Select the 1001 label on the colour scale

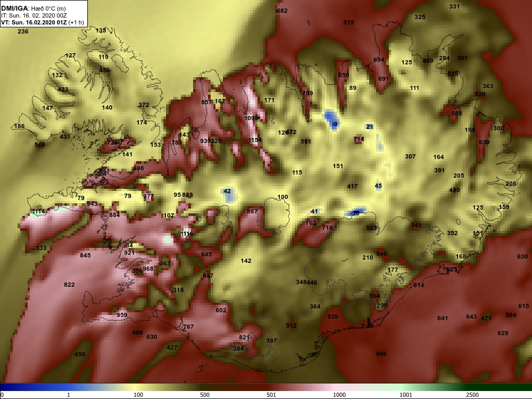pyautogui.click(x=406, y=395)
